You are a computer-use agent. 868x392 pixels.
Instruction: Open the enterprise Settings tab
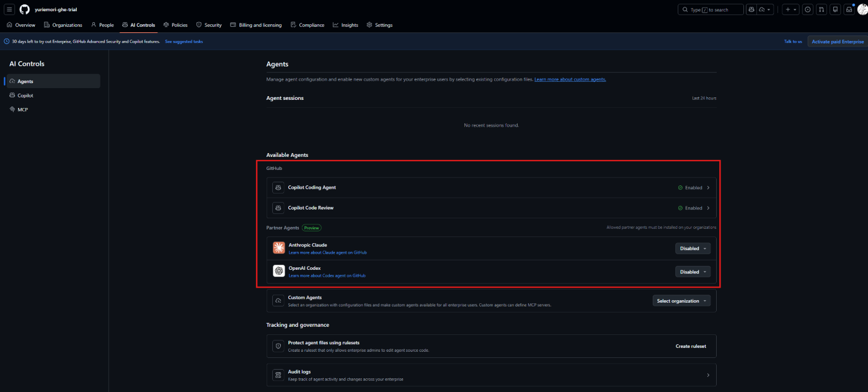pos(379,25)
